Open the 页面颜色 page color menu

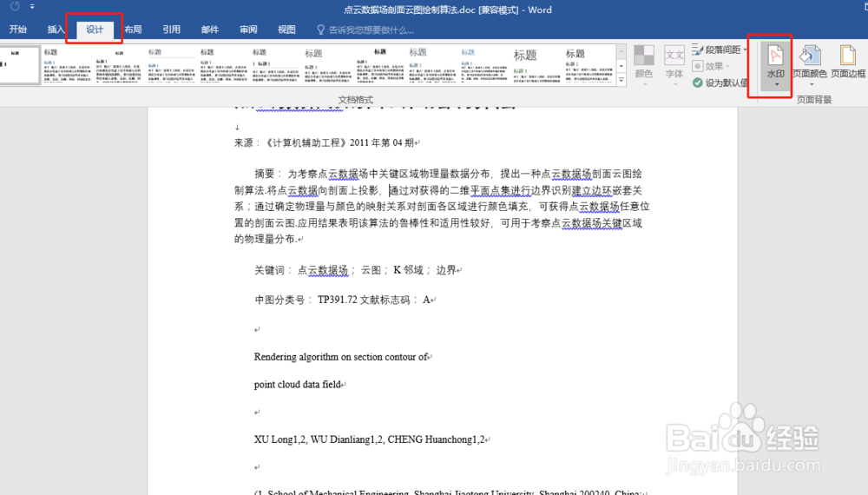point(809,67)
